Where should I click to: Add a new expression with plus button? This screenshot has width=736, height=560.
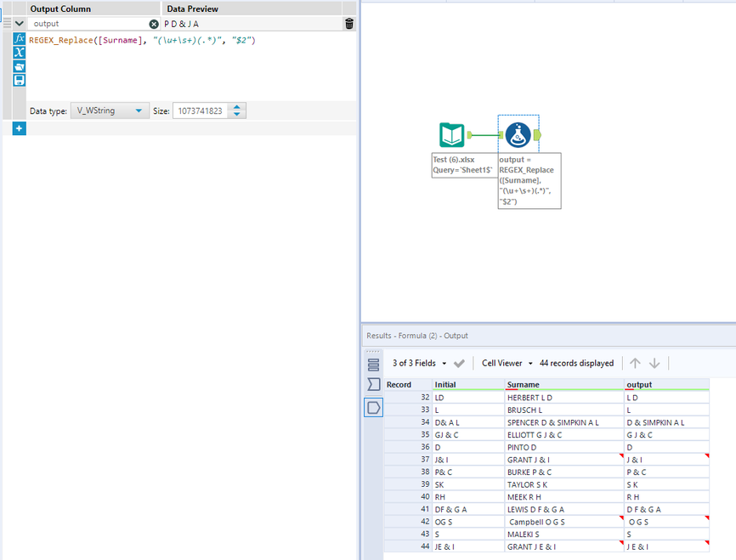point(20,128)
